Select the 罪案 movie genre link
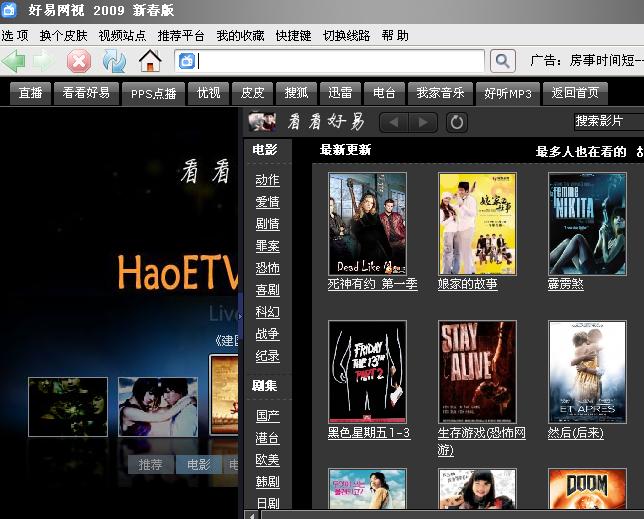The width and height of the screenshot is (644, 519). (x=267, y=246)
